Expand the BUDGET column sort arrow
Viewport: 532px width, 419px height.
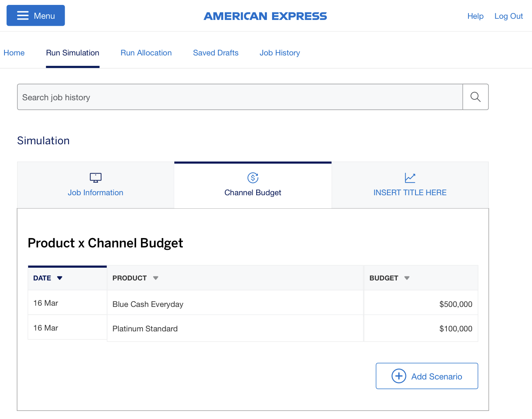(x=407, y=278)
